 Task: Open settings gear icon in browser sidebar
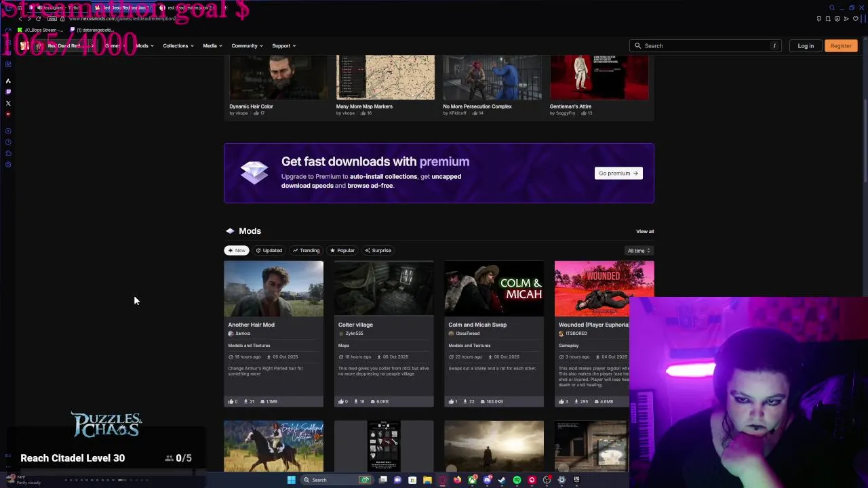coord(8,164)
